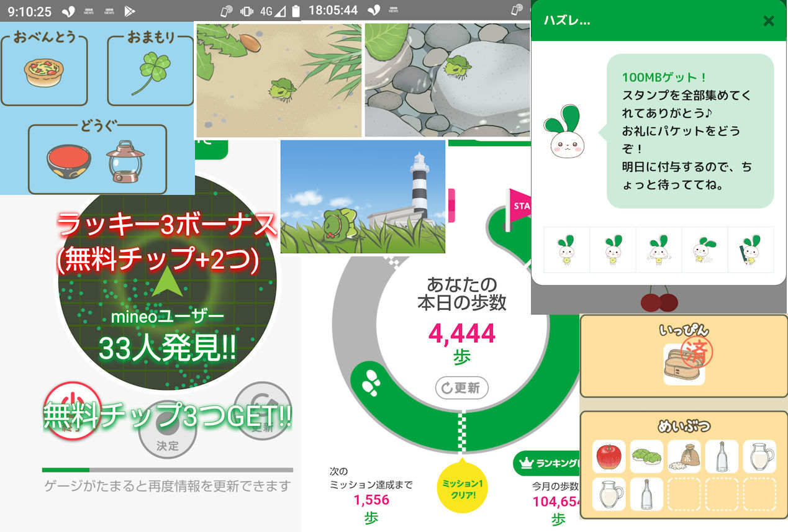Select the rice sack in めいぶつ
Viewport: 788px width, 532px height.
pyautogui.click(x=684, y=457)
